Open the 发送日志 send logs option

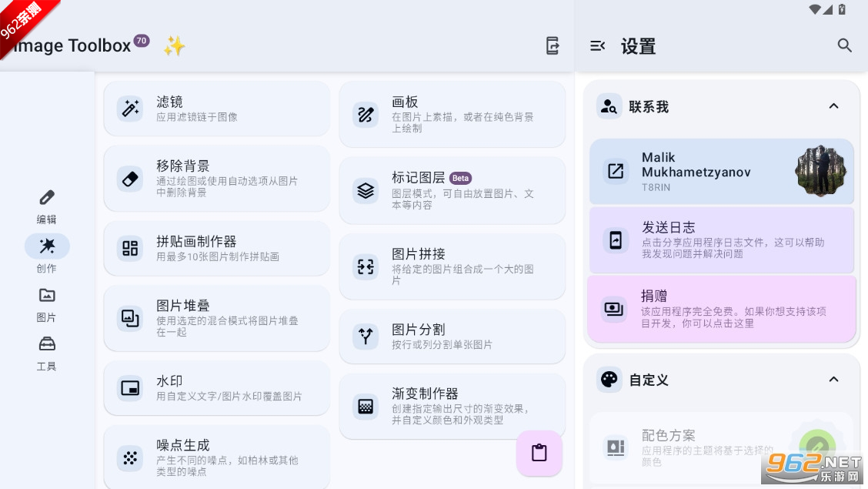click(721, 240)
